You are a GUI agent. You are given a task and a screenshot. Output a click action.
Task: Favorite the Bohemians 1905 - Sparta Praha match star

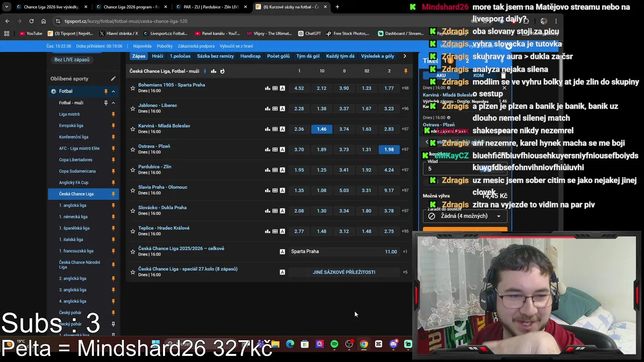coord(133,88)
